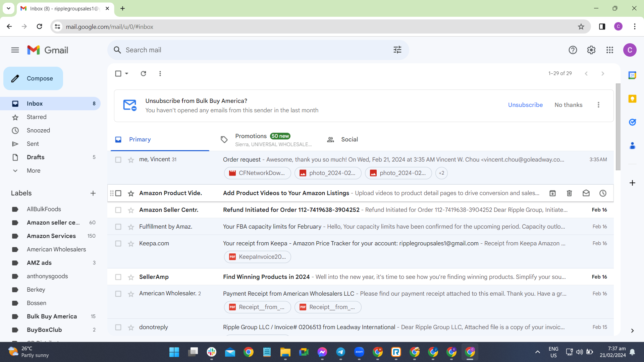Open the Support help icon
This screenshot has width=644, height=362.
click(x=573, y=50)
